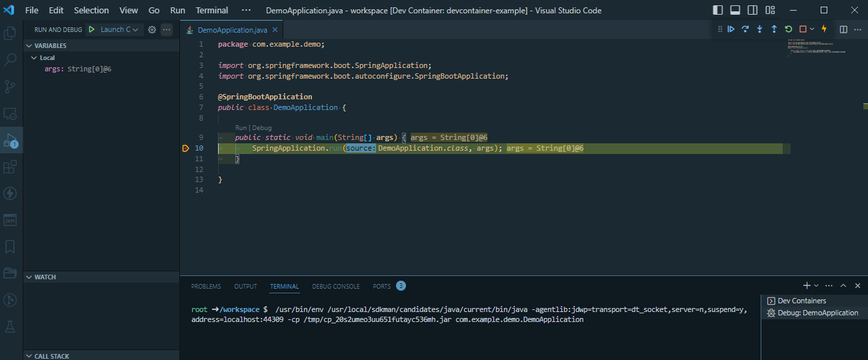The width and height of the screenshot is (868, 360).
Task: Toggle secondary side bar visibility
Action: tap(752, 10)
